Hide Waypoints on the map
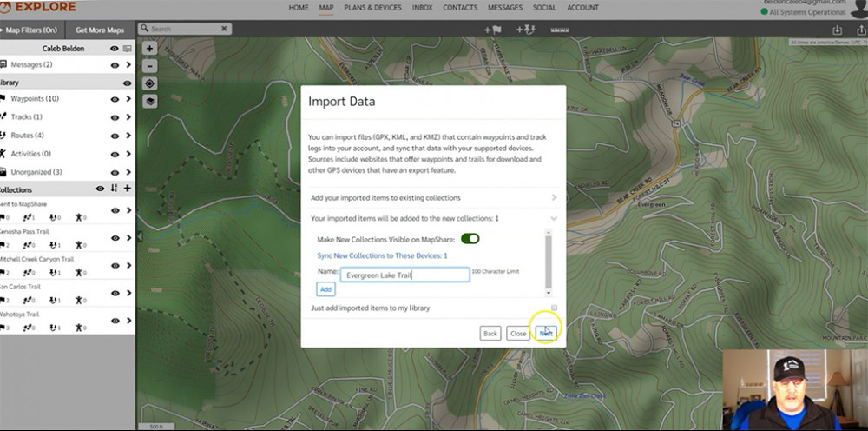 tap(115, 100)
